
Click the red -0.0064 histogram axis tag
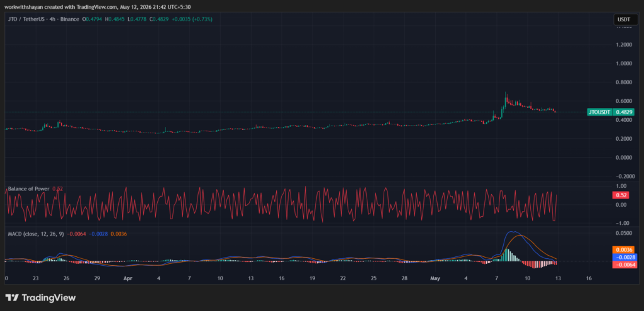[625, 265]
